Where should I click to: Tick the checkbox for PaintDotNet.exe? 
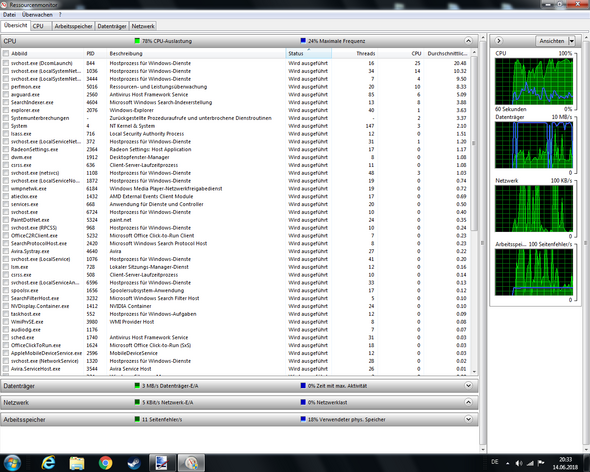[6, 220]
